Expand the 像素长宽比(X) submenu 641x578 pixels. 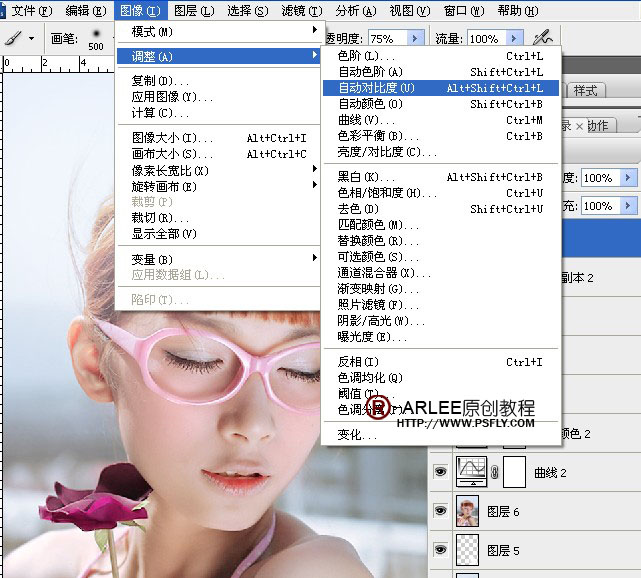coord(218,170)
